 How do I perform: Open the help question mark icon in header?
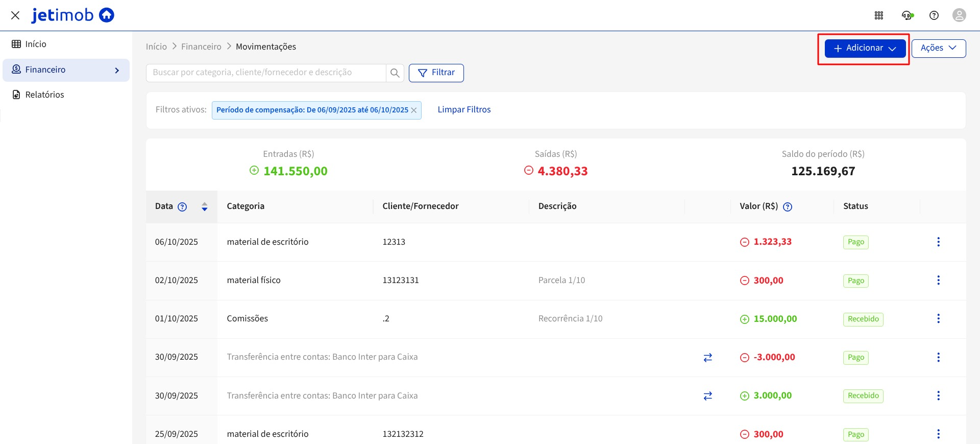click(934, 15)
